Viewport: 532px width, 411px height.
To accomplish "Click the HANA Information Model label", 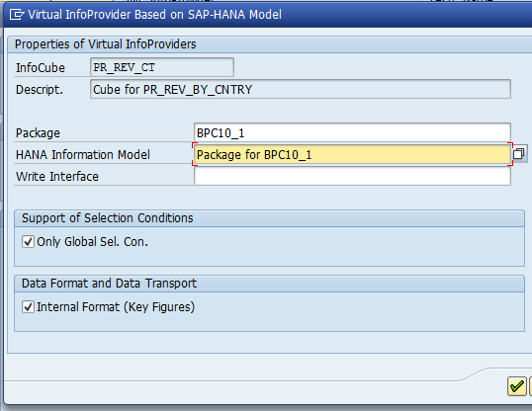I will [x=83, y=155].
